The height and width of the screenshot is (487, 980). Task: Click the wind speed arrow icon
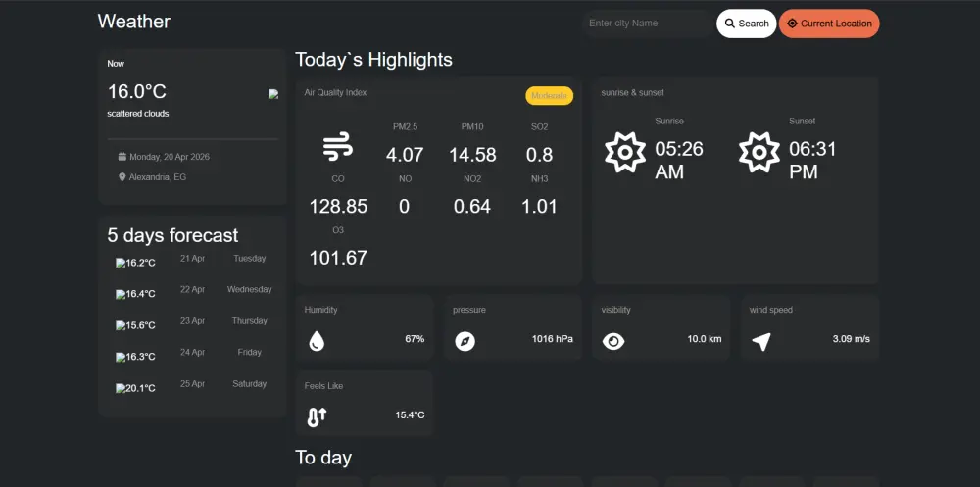click(761, 341)
